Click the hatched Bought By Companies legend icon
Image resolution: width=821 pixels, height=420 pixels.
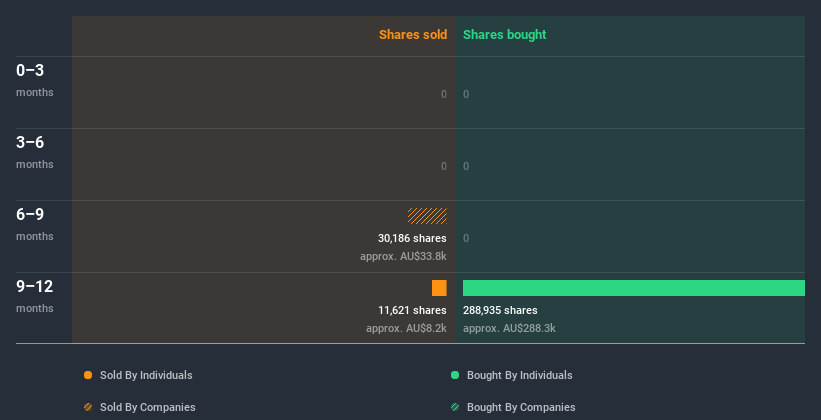click(455, 407)
